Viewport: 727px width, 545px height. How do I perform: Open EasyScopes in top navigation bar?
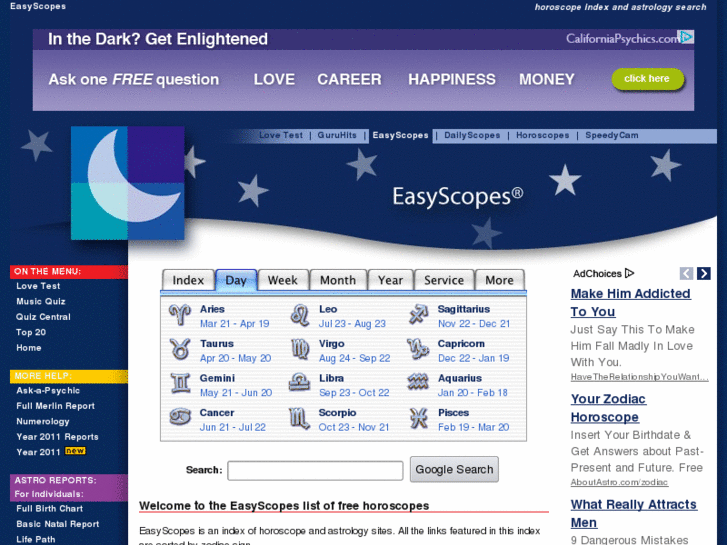(x=401, y=135)
